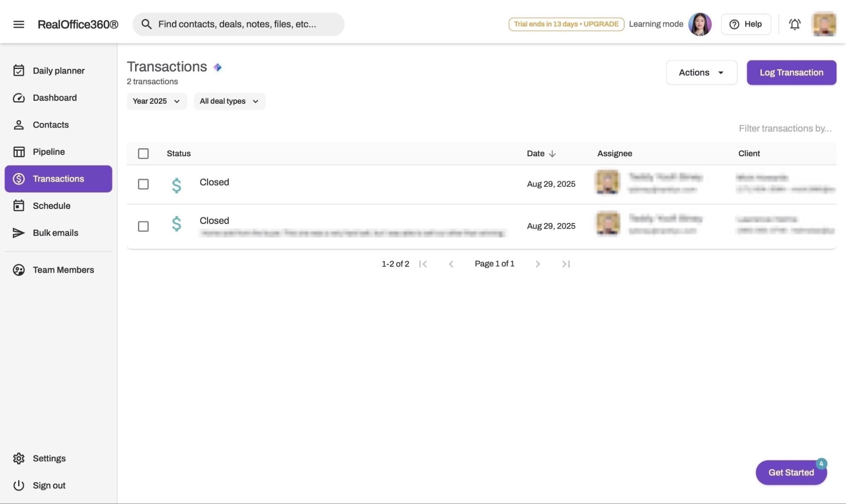Check the first Closed transaction checkbox
The width and height of the screenshot is (846, 504).
[143, 184]
